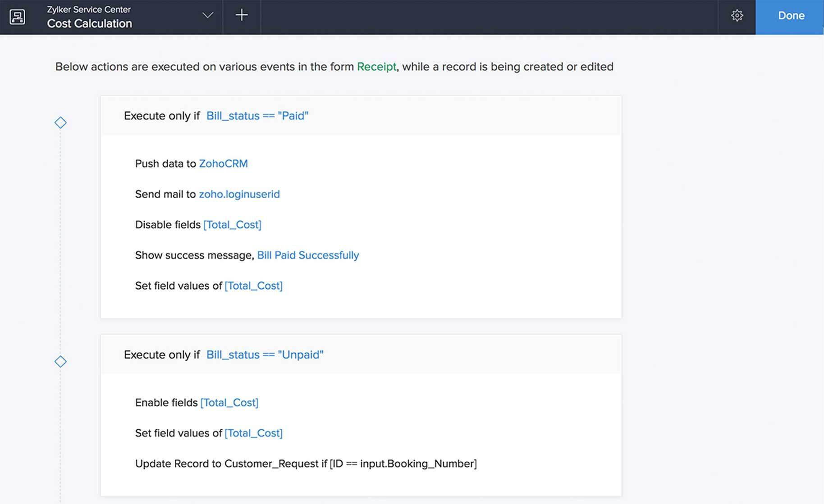The height and width of the screenshot is (504, 824).
Task: Click the zoho.loginuserid mail recipient
Action: [x=239, y=194]
